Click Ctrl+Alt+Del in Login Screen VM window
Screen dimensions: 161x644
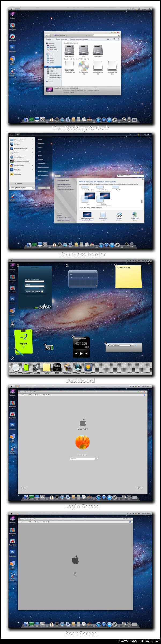click(46, 395)
